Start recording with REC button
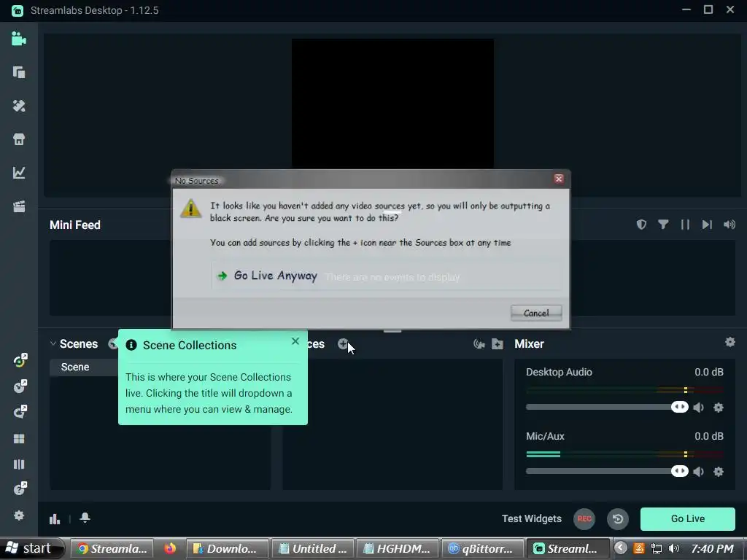Viewport: 747px width, 560px height. coord(584,518)
